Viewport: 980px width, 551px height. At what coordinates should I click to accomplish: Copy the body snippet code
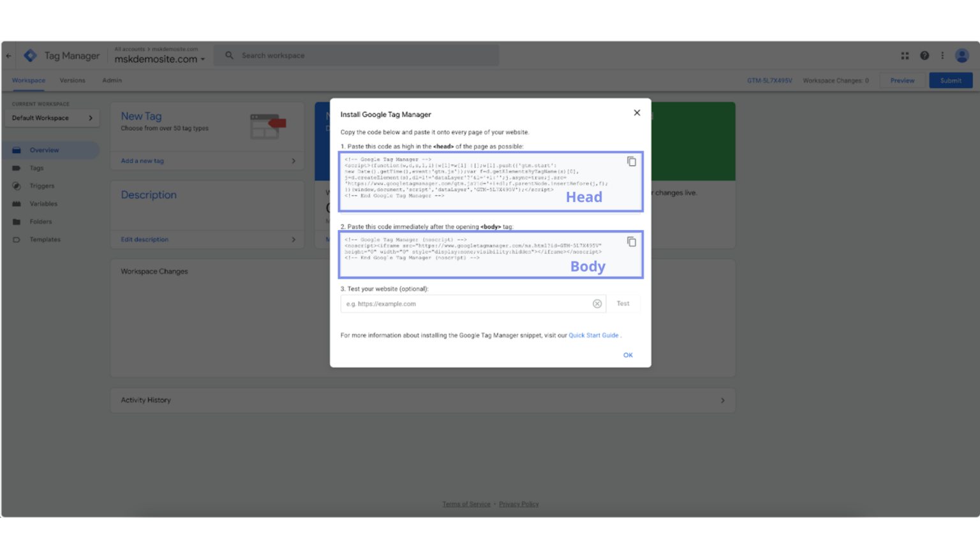click(632, 242)
